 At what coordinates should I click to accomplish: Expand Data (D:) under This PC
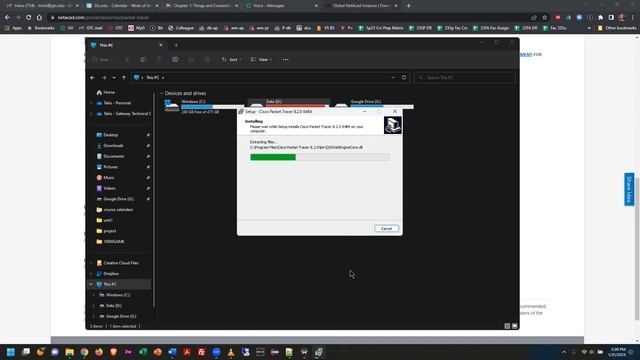93,305
